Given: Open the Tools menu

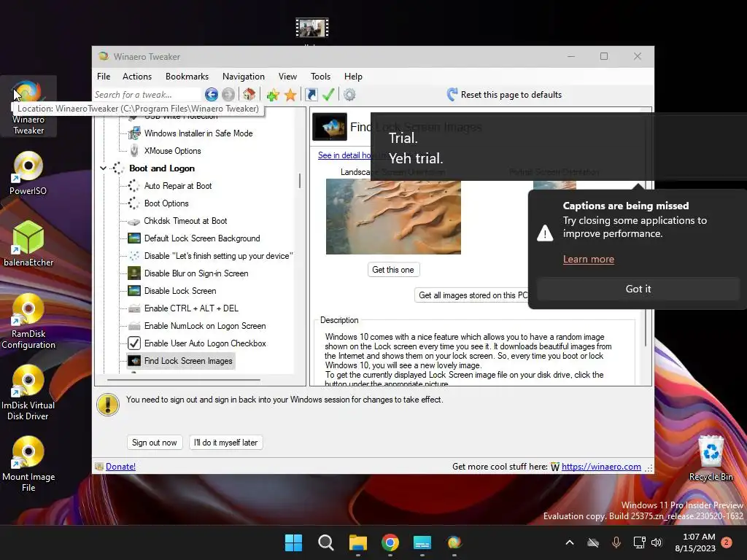Looking at the screenshot, I should 320,76.
